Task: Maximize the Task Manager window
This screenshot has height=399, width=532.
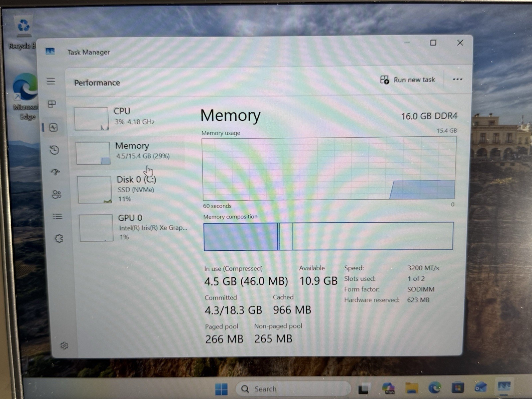Action: point(433,43)
